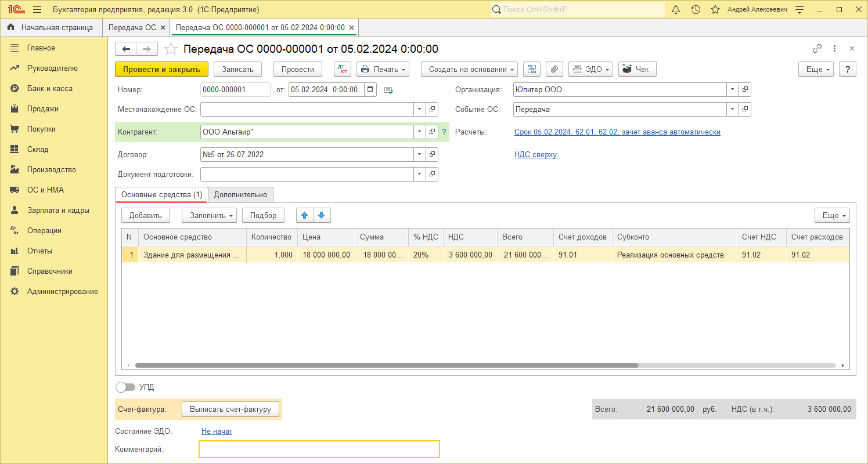The width and height of the screenshot is (868, 464).
Task: Open help with the question mark button
Action: pyautogui.click(x=848, y=69)
